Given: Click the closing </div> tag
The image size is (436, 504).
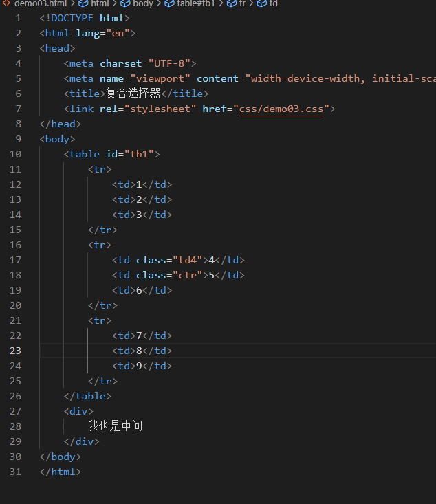Looking at the screenshot, I should [x=82, y=441].
